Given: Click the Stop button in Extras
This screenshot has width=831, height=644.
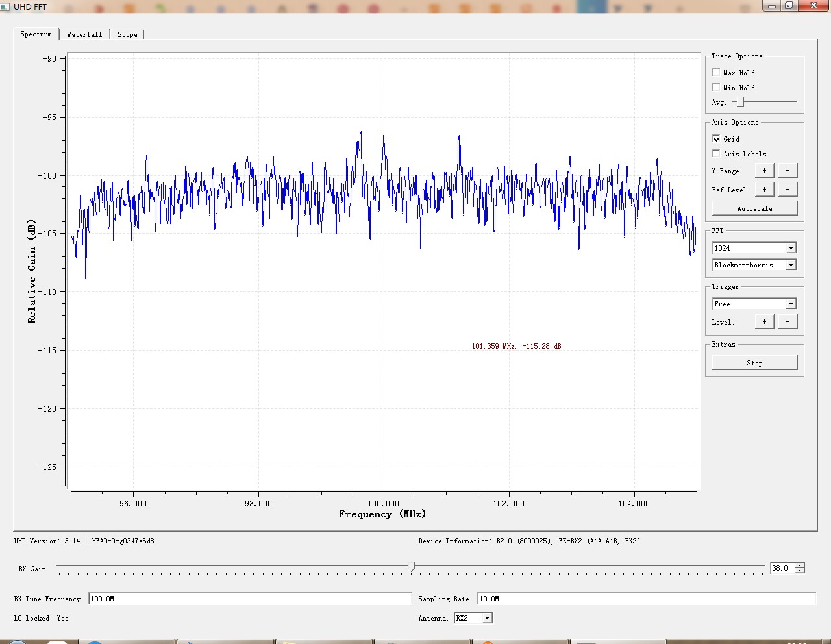Looking at the screenshot, I should point(754,363).
